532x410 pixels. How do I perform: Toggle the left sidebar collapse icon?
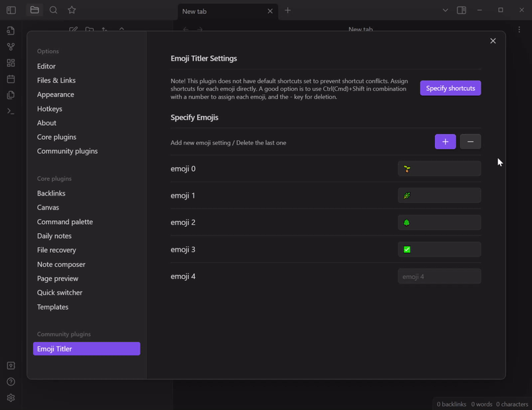coord(10,11)
